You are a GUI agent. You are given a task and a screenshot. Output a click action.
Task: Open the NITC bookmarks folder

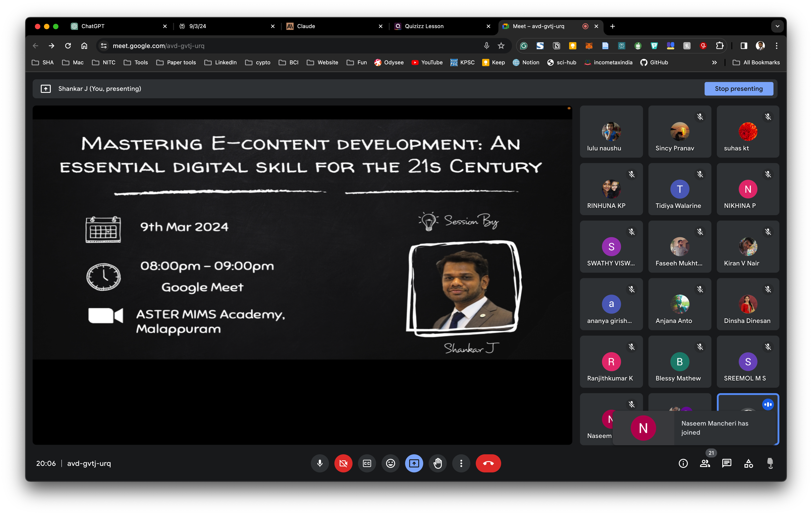pyautogui.click(x=104, y=62)
